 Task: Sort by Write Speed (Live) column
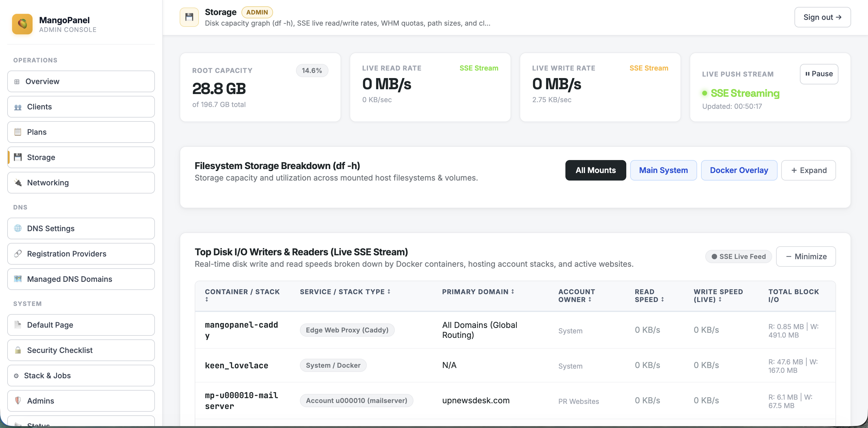tap(718, 296)
